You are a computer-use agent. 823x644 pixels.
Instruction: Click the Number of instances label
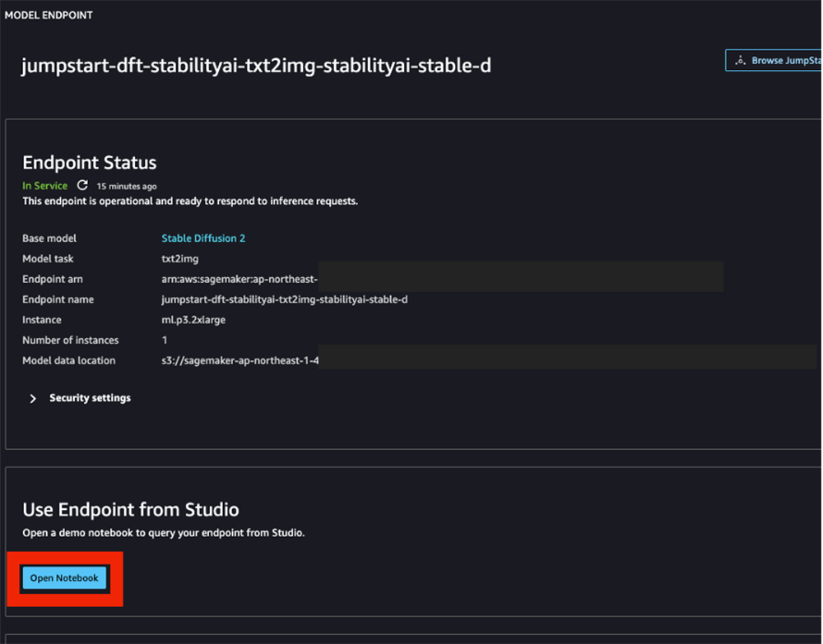70,341
